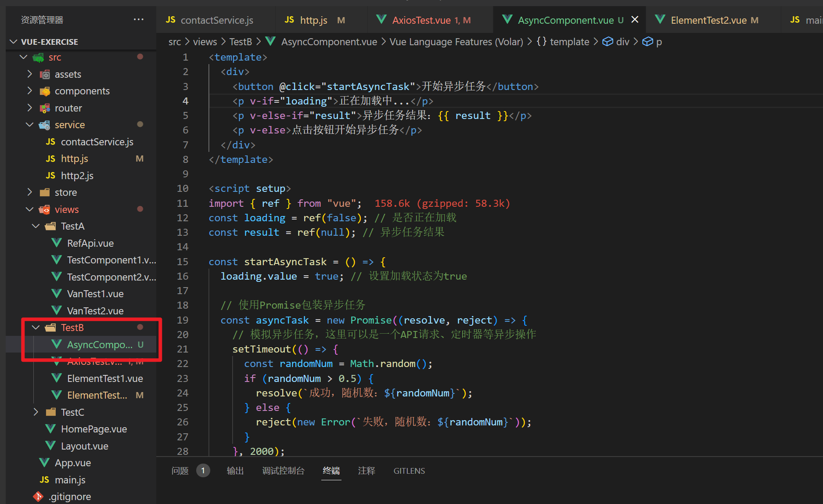This screenshot has width=823, height=504.
Task: Click the TestA open folder icon
Action: click(50, 226)
